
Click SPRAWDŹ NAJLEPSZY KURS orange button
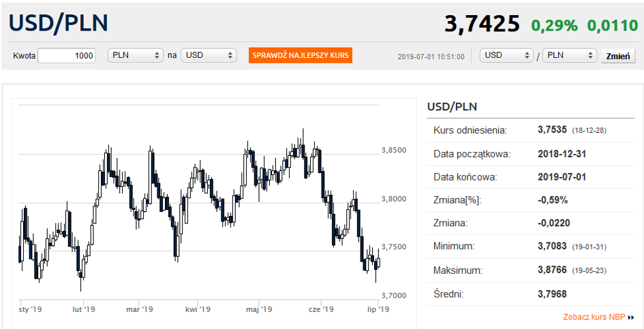(301, 55)
